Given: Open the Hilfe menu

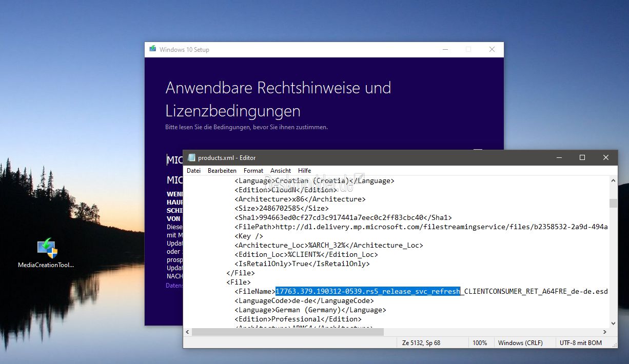Looking at the screenshot, I should click(x=304, y=171).
